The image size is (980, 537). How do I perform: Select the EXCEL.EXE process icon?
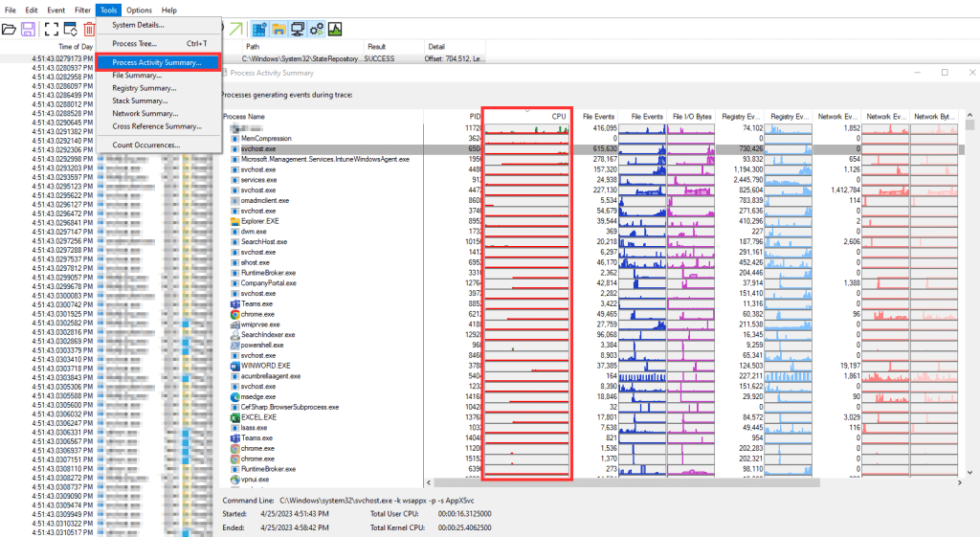[235, 417]
